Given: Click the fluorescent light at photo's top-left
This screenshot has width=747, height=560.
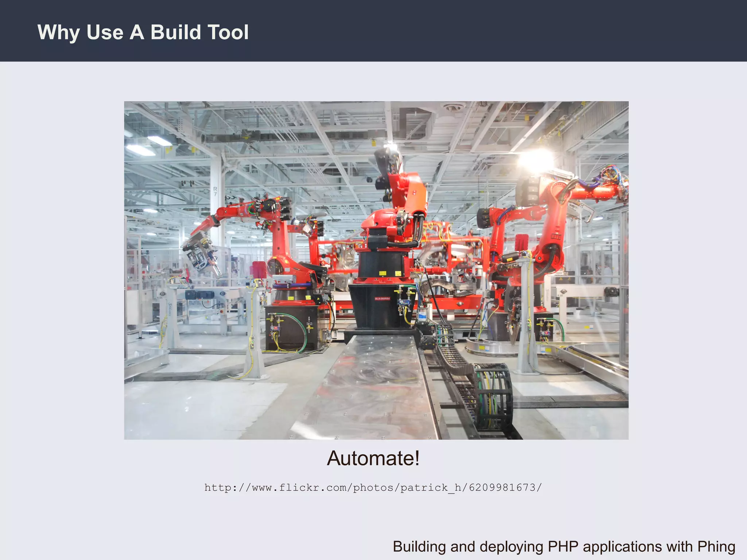Looking at the screenshot, I should click(x=140, y=149).
